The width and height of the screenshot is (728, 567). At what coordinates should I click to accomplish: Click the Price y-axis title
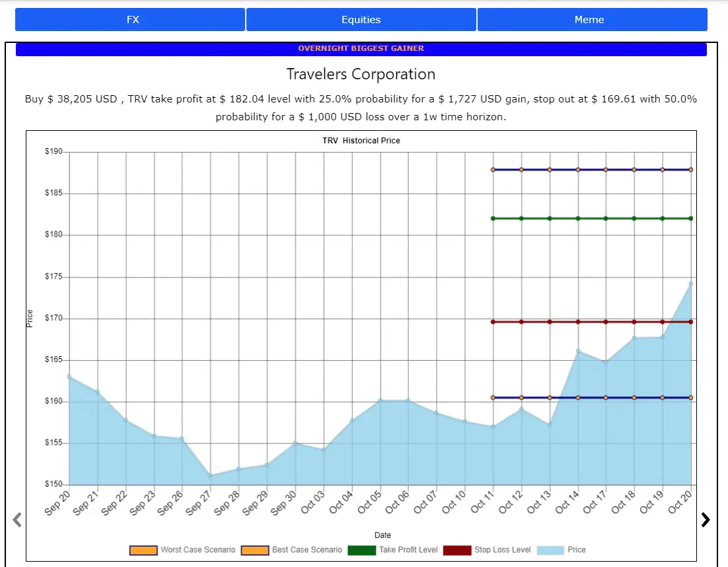coord(30,319)
